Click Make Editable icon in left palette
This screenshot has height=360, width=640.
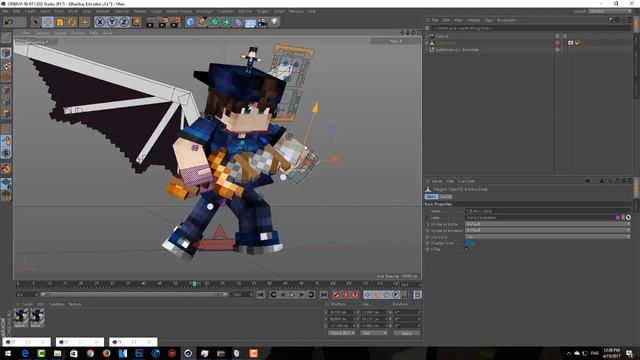point(6,38)
